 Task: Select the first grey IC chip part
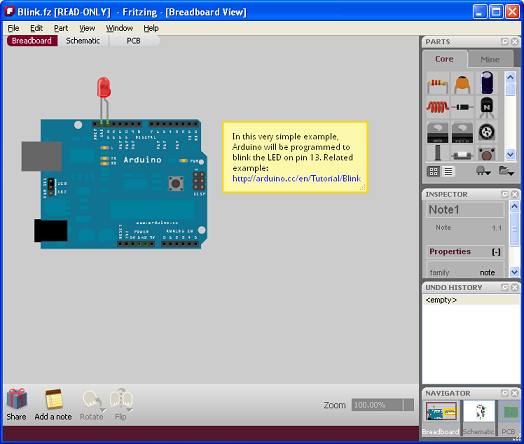pos(437,132)
